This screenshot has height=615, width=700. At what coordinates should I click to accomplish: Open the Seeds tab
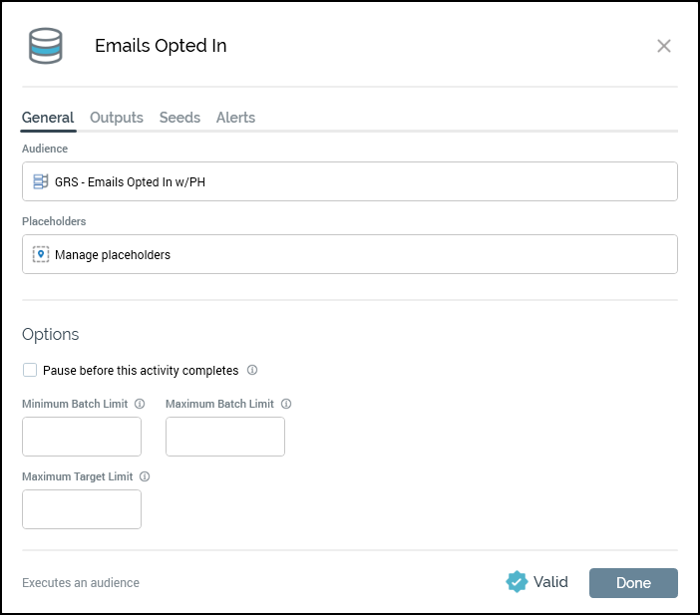[179, 118]
